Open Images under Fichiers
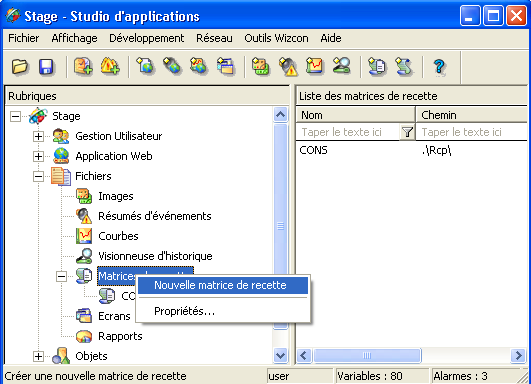 [115, 196]
